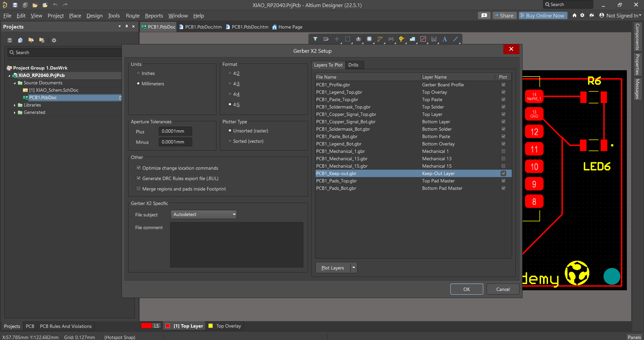Select the Inches units radio button
This screenshot has height=340, width=644.
click(x=138, y=73)
